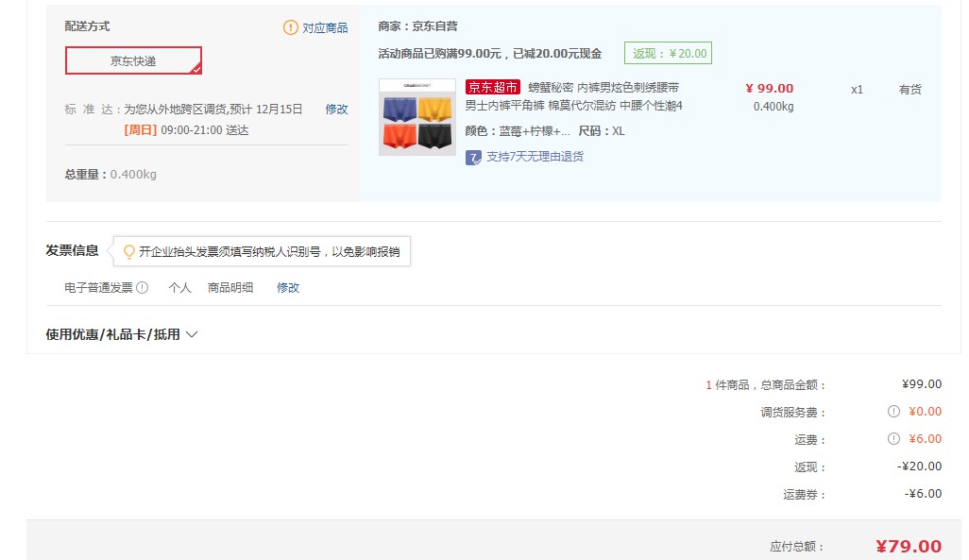Open the underwear product thumbnail
This screenshot has width=969, height=560.
click(417, 117)
